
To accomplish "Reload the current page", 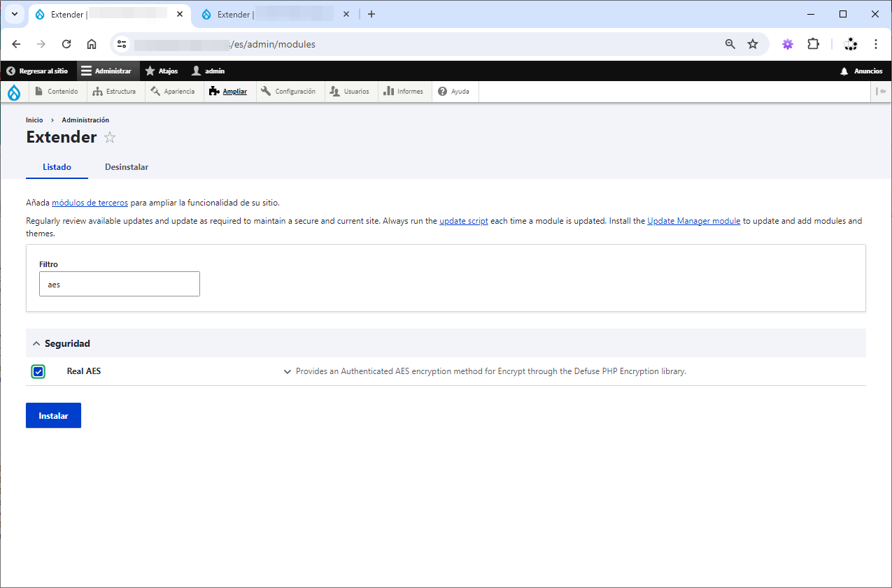I will coord(66,44).
